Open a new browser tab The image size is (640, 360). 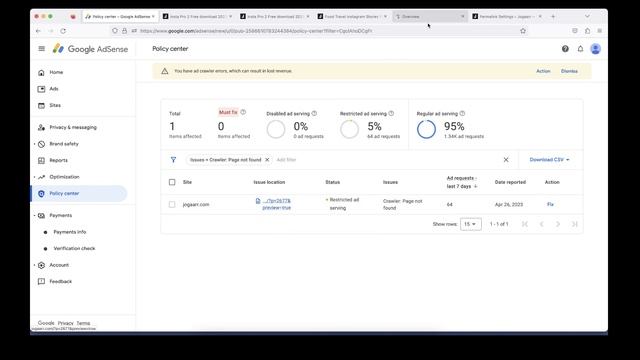click(x=553, y=16)
